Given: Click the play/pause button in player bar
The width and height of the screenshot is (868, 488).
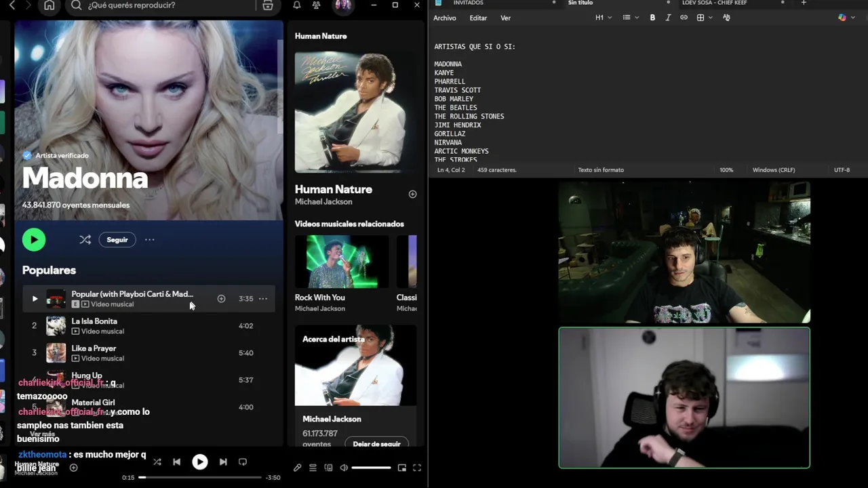Looking at the screenshot, I should tap(200, 462).
